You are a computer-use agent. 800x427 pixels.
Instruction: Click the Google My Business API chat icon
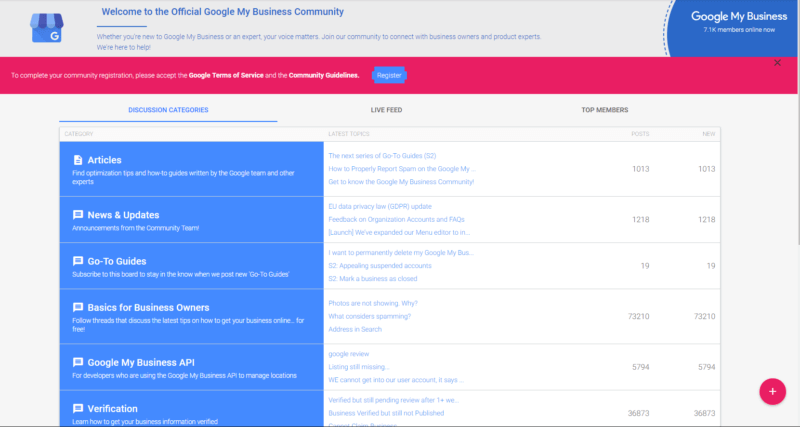[x=78, y=363]
